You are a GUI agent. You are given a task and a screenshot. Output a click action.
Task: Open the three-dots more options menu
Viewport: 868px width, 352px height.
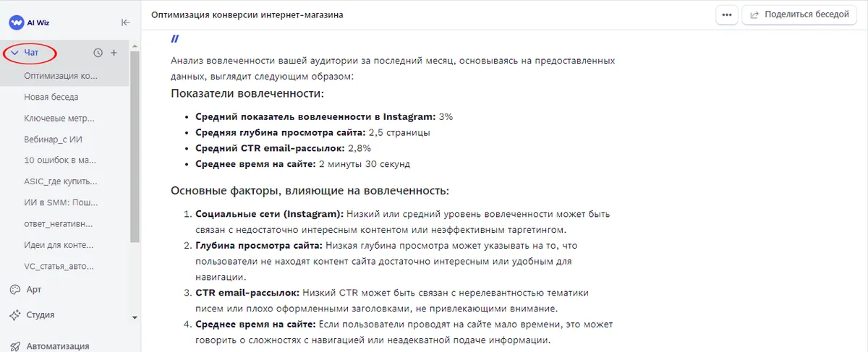(x=727, y=14)
